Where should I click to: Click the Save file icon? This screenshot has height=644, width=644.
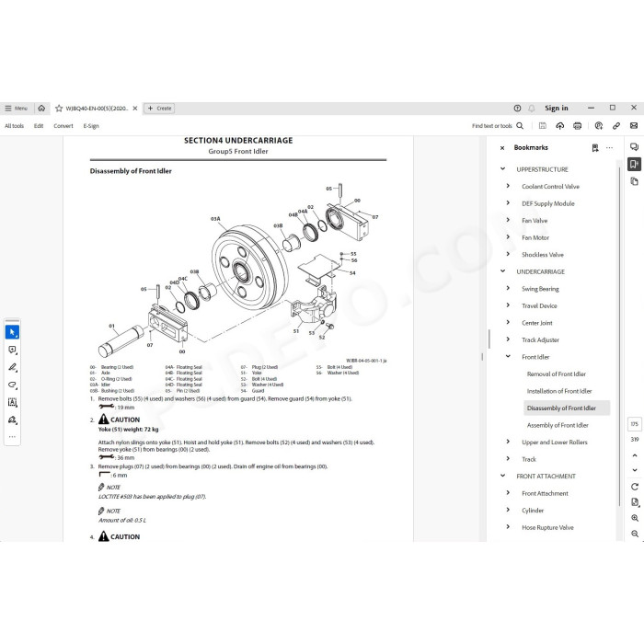click(x=543, y=126)
